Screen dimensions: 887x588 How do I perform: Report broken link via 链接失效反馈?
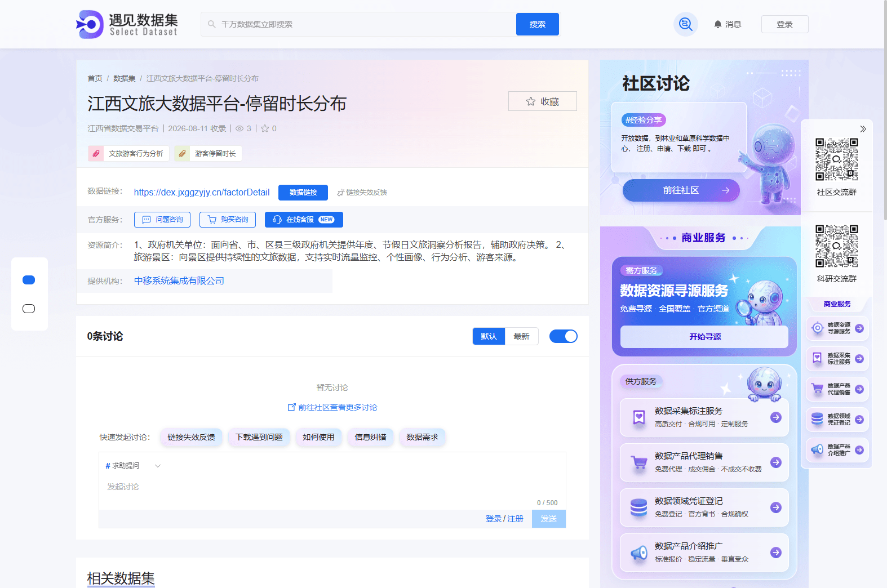point(362,193)
